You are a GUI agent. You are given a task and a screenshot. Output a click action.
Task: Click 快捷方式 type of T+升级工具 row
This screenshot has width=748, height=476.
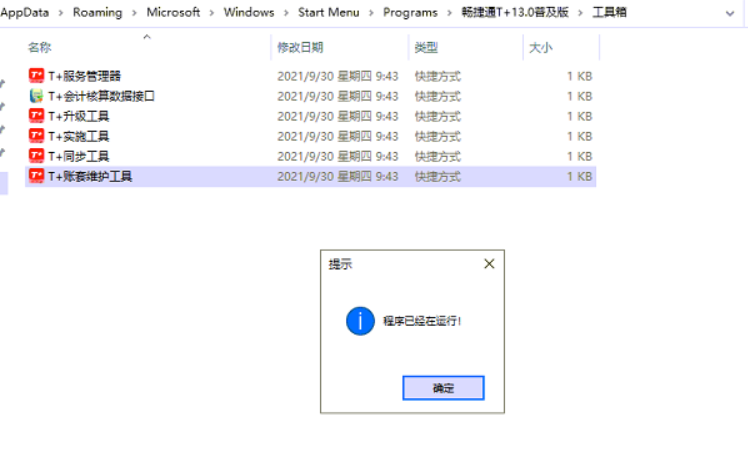coord(437,116)
